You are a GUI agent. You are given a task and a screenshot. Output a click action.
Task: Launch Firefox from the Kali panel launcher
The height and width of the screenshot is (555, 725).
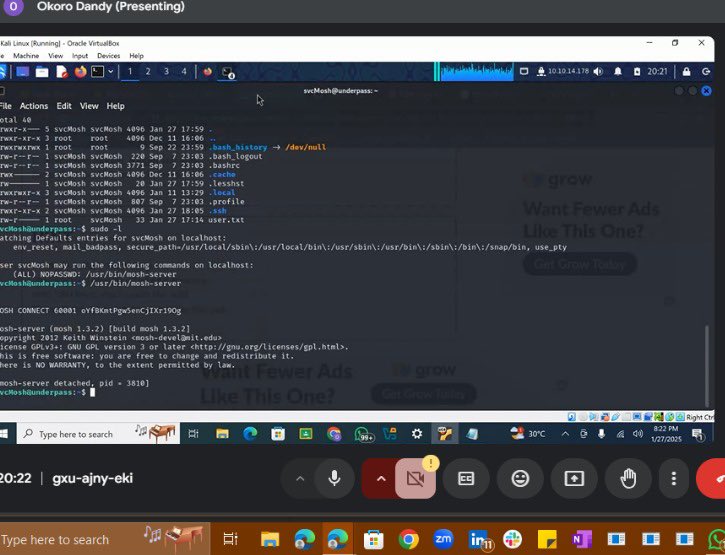coord(80,72)
